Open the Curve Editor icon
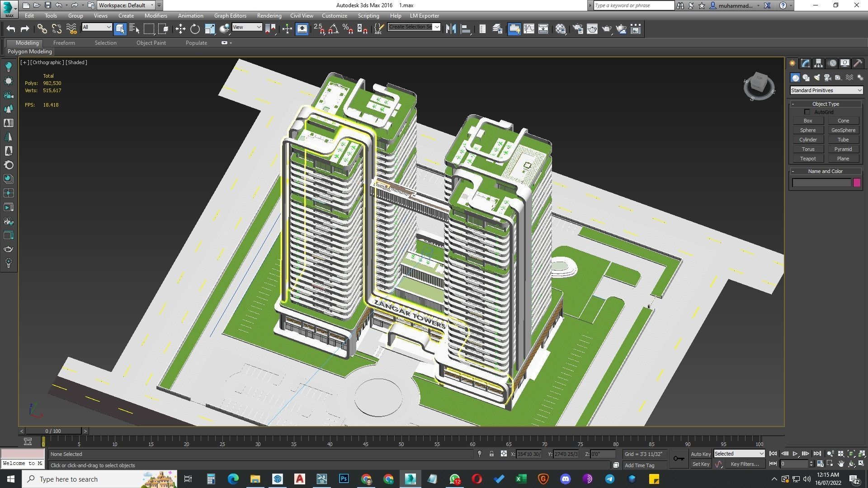 click(x=529, y=29)
